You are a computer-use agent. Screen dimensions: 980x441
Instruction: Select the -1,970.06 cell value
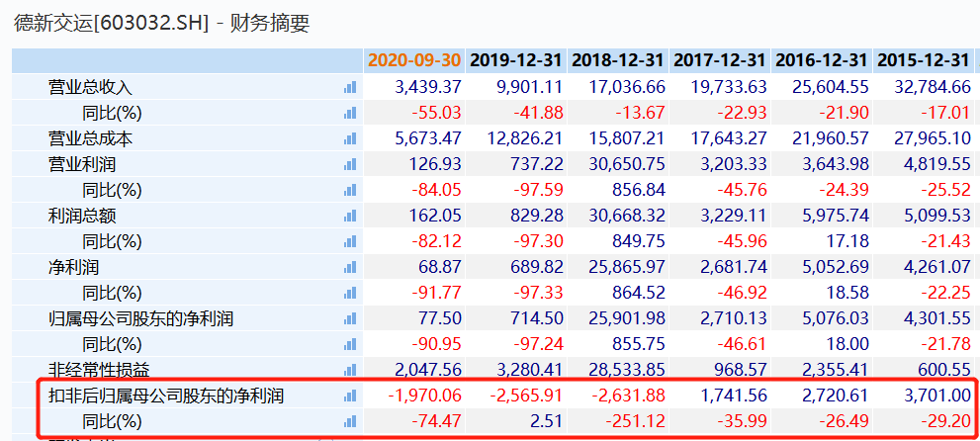427,396
